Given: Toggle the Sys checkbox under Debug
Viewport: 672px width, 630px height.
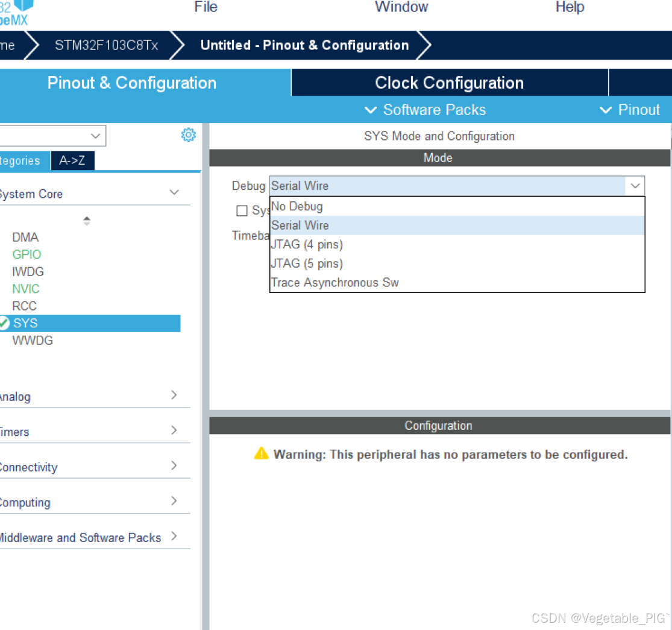Looking at the screenshot, I should click(242, 210).
